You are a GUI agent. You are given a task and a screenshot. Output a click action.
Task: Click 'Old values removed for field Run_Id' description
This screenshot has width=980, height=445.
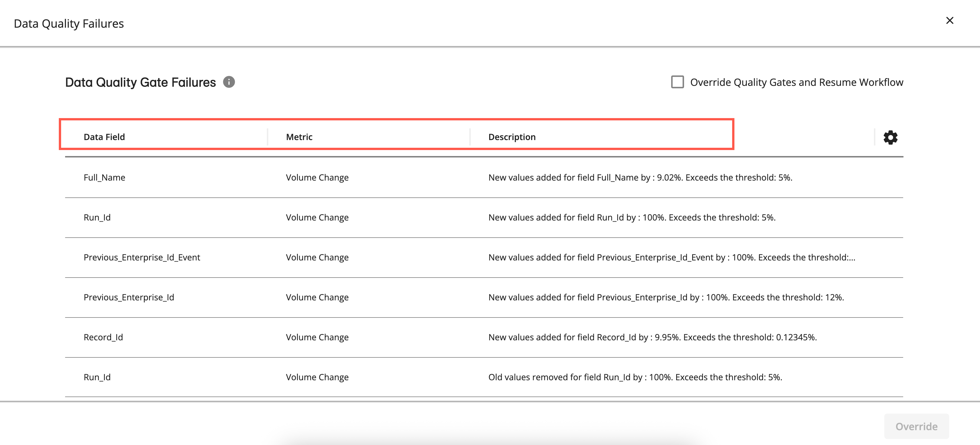pyautogui.click(x=635, y=377)
